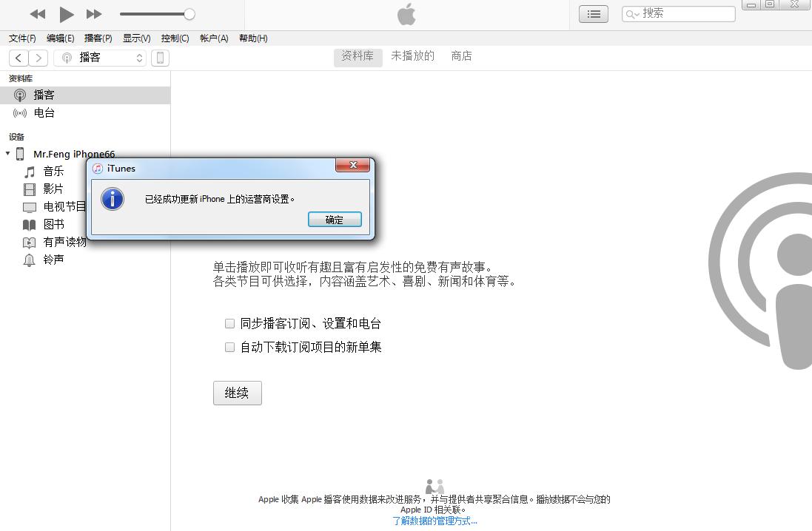Enable 自动下载订阅项目的新单集 checkbox

tap(229, 347)
